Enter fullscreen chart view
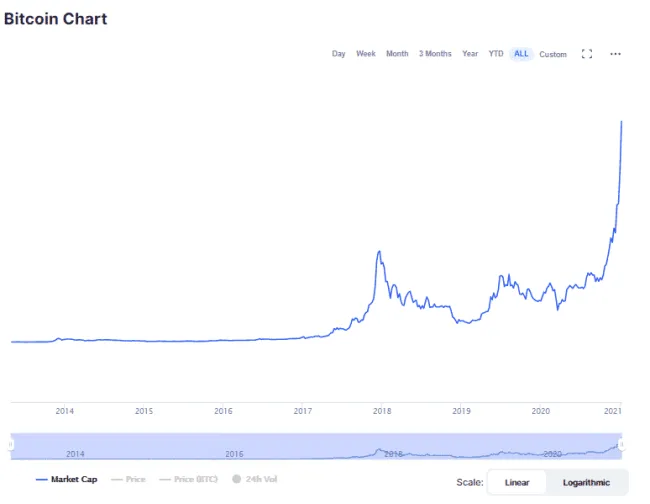The height and width of the screenshot is (504, 650). point(587,54)
